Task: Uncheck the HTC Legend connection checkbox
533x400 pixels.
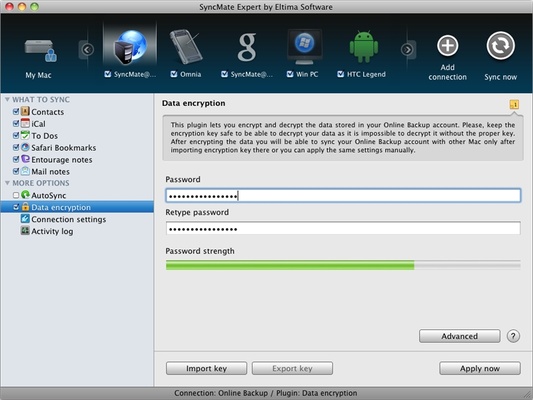Action: coord(341,74)
